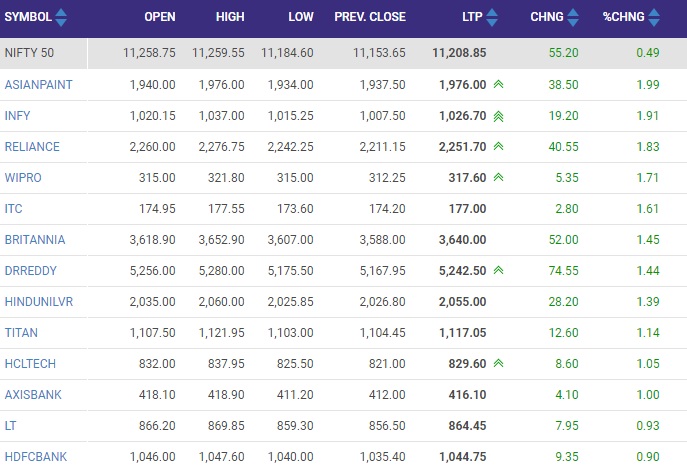
Task: Sort table by LTP column arrows
Action: click(492, 18)
